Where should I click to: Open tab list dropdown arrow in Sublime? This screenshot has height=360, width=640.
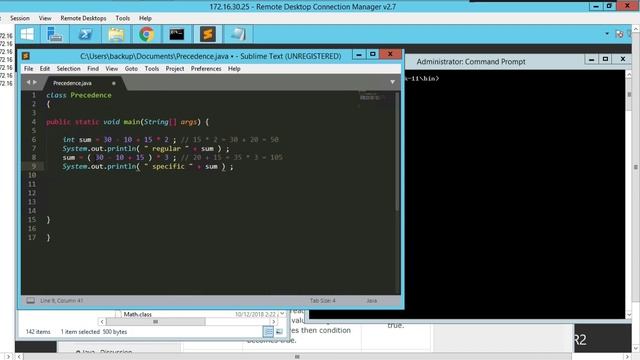click(x=392, y=82)
